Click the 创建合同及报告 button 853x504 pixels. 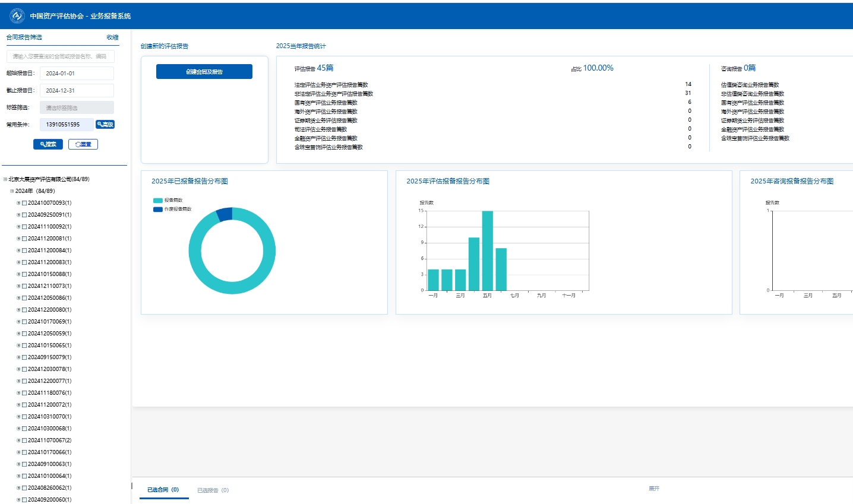tap(204, 72)
